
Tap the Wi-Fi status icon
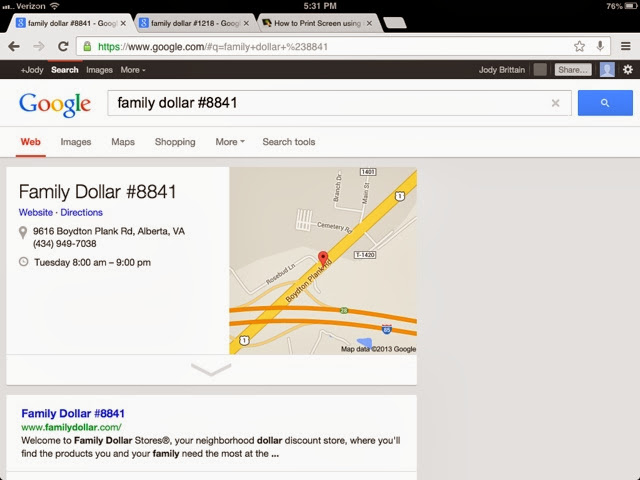click(x=54, y=6)
